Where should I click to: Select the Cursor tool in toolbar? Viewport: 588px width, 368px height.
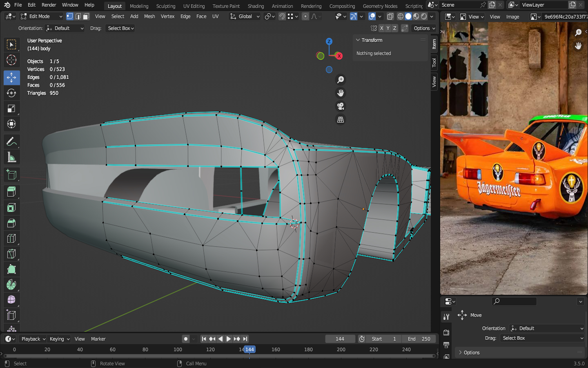coord(11,60)
